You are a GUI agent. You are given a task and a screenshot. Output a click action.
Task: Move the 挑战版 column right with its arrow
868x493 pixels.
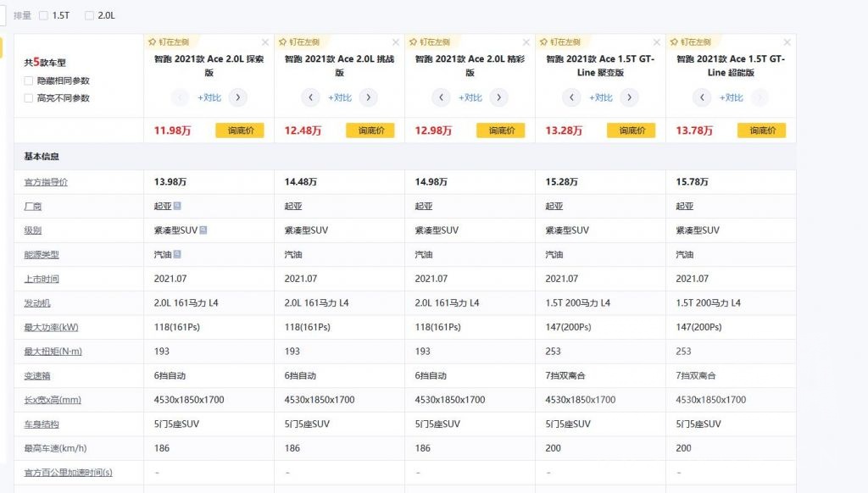tap(368, 97)
